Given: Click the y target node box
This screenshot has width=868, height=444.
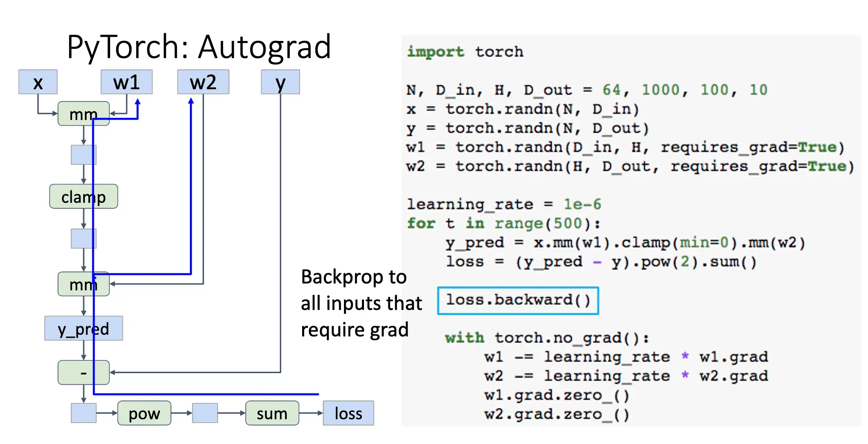Looking at the screenshot, I should coord(280,82).
